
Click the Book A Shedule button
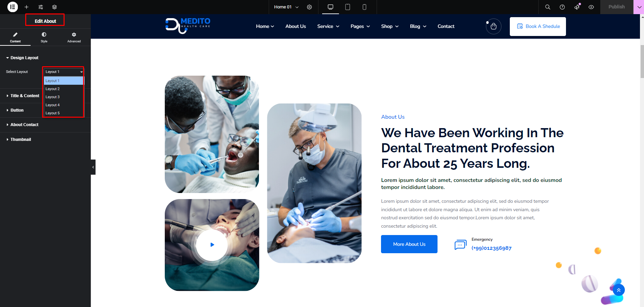click(537, 27)
